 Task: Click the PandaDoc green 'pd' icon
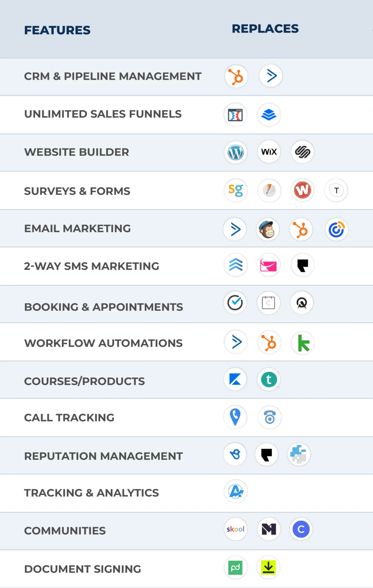point(236,568)
